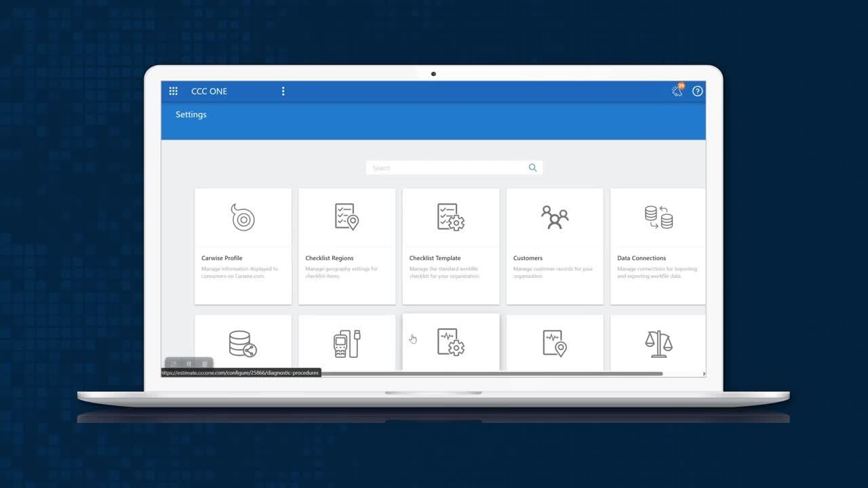The image size is (868, 488).
Task: Click 'Manage information displayed to consumers' description
Action: coord(239,272)
